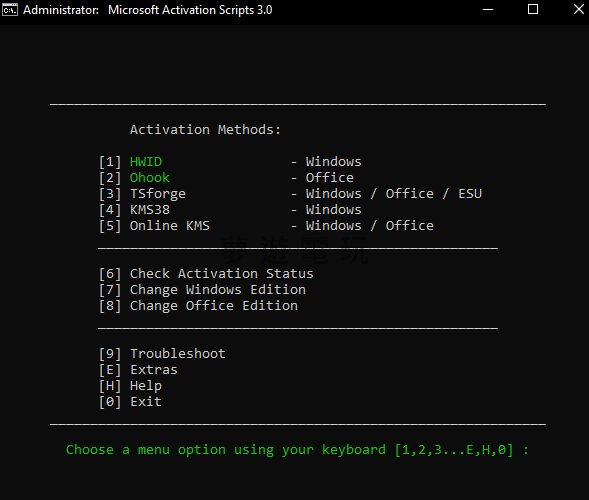Image resolution: width=589 pixels, height=500 pixels.
Task: Click the [2] option number
Action: pos(110,178)
